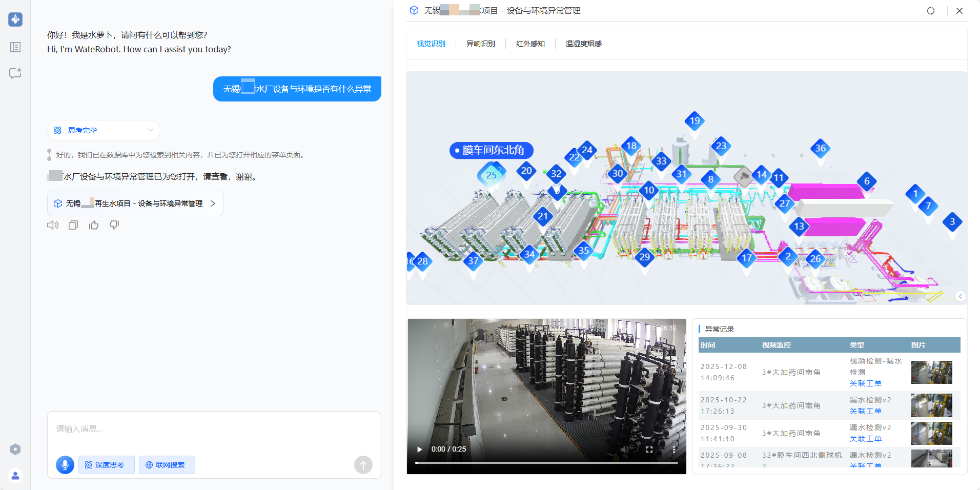Play the surveillance video
Screen dimensions: 980x490
[420, 450]
